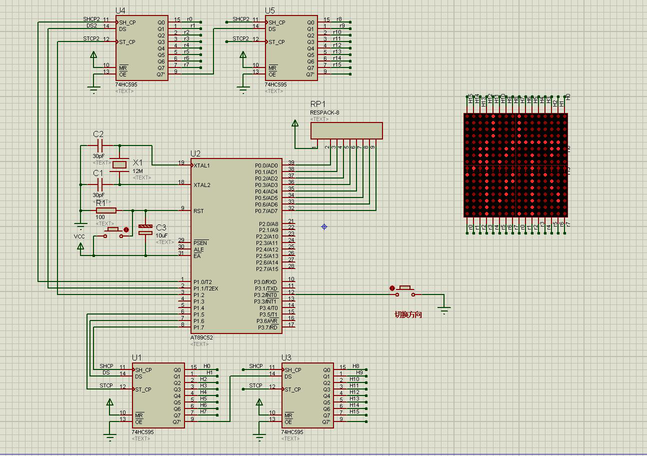Select resistor R1 symbol
Screen dimensions: 647x456
[x=106, y=210]
